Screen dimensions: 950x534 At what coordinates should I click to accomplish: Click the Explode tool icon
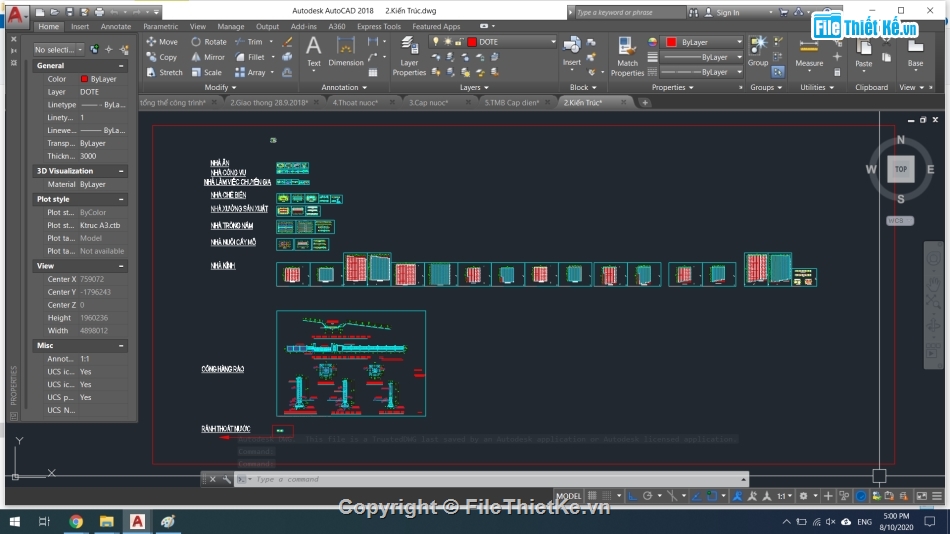click(x=287, y=57)
